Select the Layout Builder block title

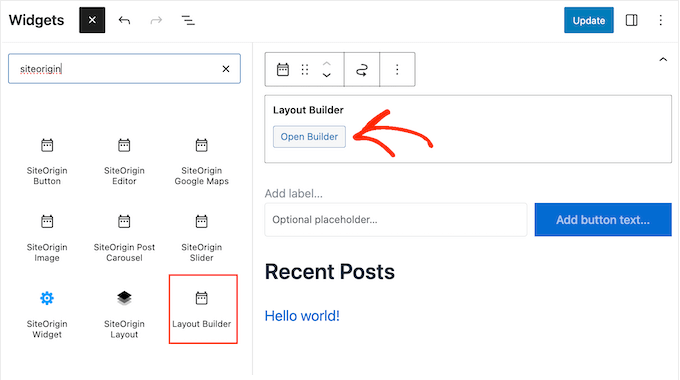[308, 110]
